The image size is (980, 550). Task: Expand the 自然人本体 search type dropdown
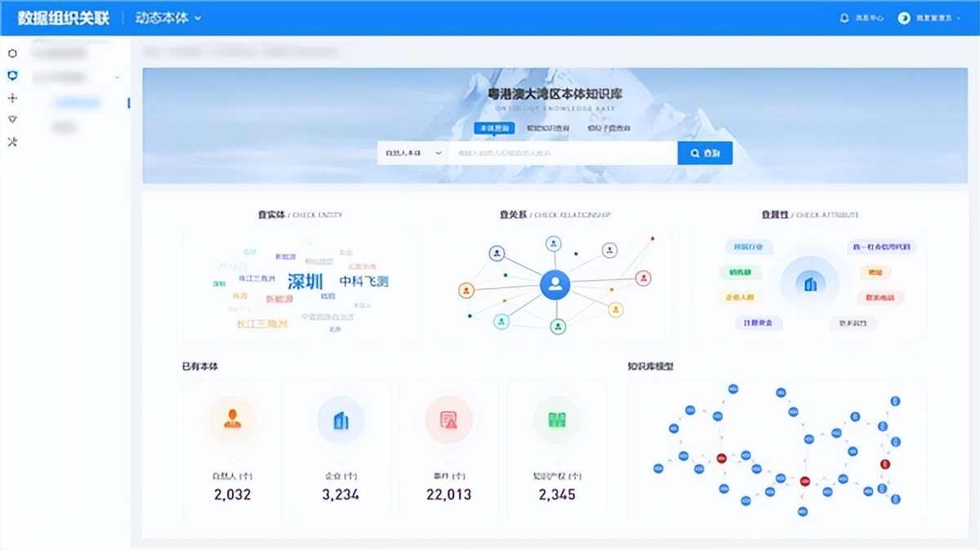pyautogui.click(x=412, y=153)
